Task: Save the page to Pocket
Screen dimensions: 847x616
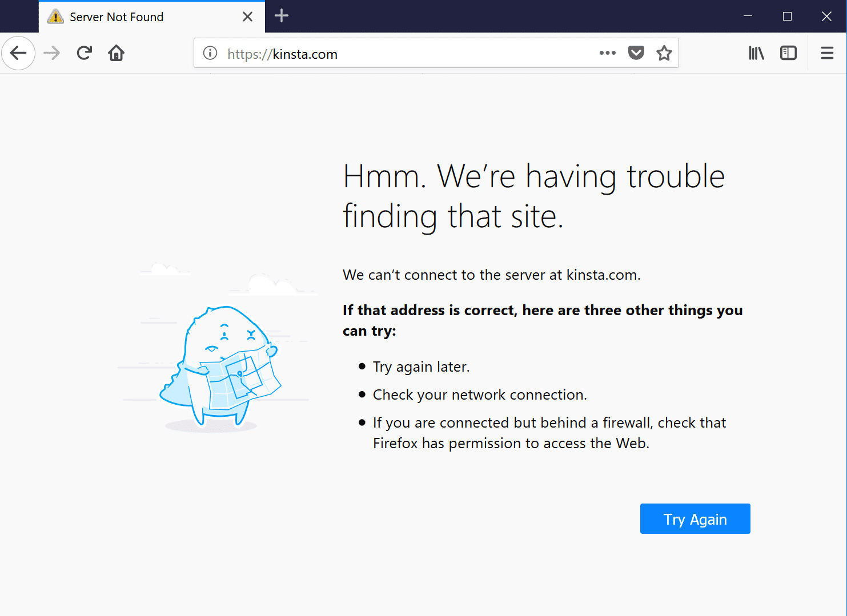Action: click(636, 53)
